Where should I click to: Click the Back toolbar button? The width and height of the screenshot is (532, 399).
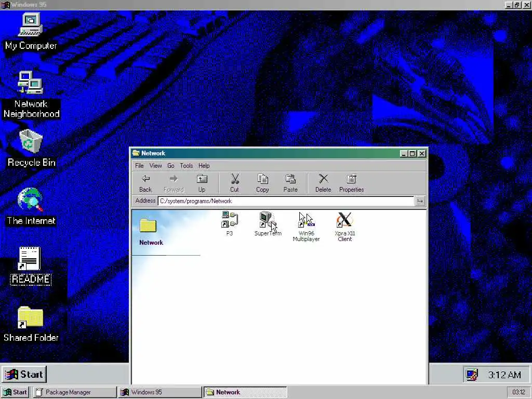pos(145,183)
